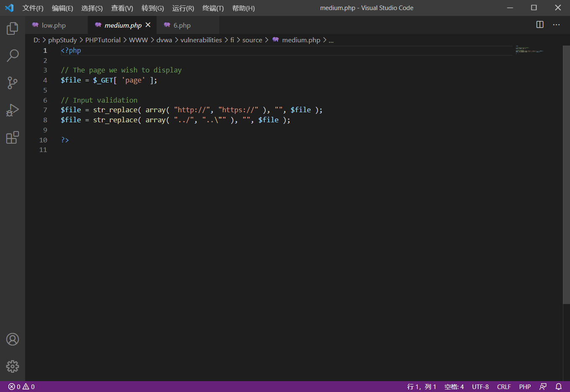Expand the 'source' breadcrumb folder
This screenshot has height=392, width=570.
[x=252, y=40]
